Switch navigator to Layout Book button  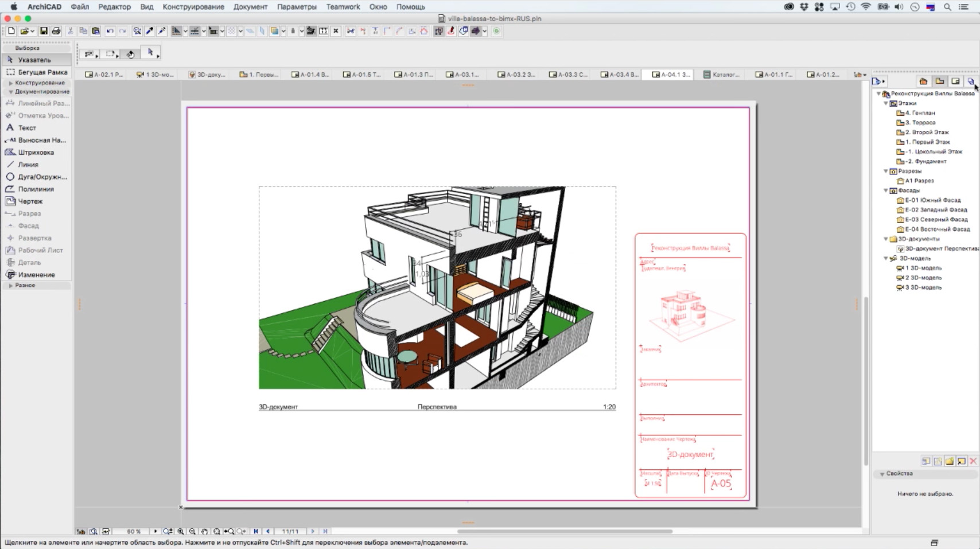pyautogui.click(x=955, y=81)
